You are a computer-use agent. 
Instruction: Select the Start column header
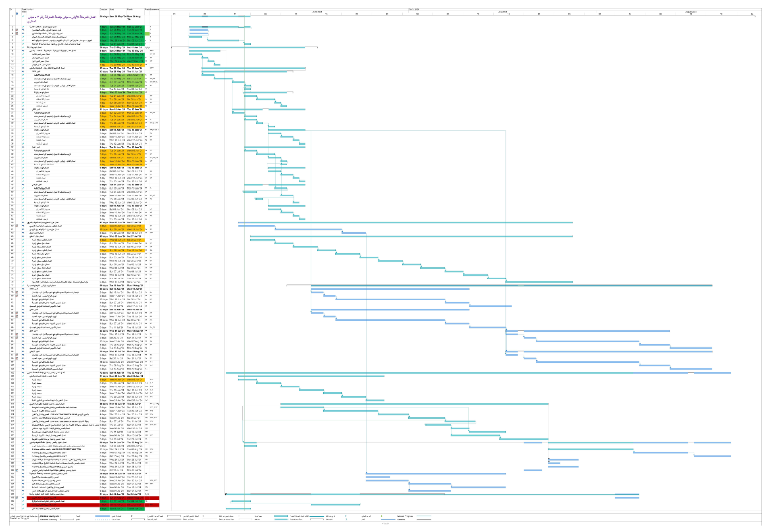pos(112,10)
